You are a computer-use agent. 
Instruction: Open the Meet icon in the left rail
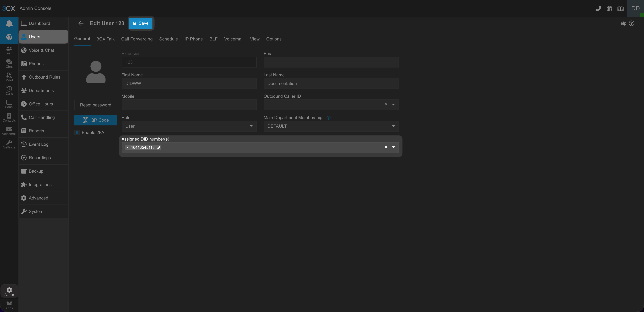click(9, 77)
